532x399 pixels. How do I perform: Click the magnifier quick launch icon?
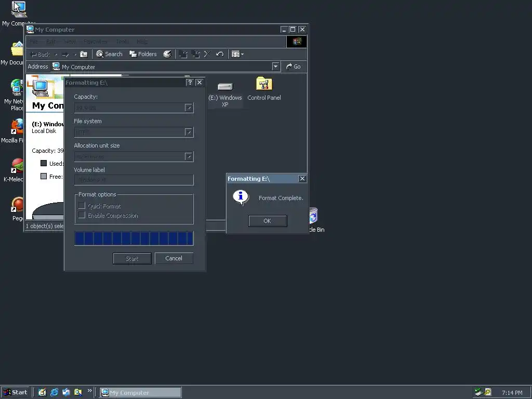[x=78, y=392]
